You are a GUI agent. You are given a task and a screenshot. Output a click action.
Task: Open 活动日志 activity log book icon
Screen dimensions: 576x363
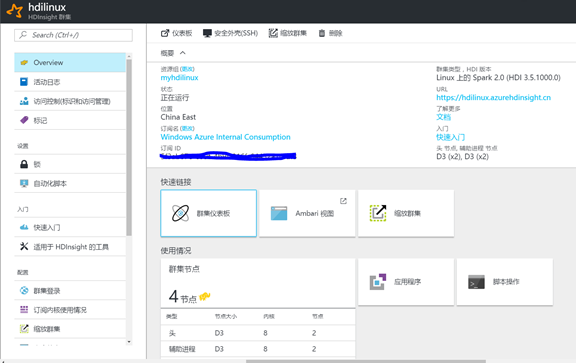coord(24,82)
